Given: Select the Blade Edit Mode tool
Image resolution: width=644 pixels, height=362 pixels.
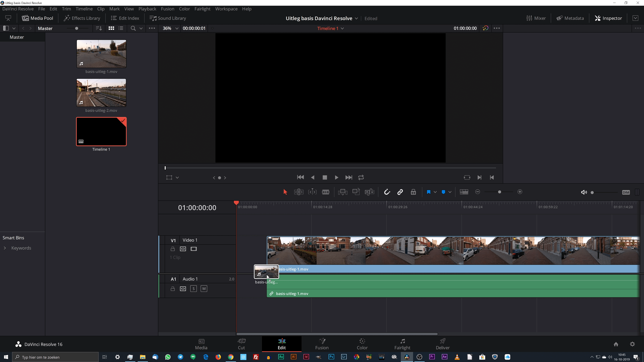Looking at the screenshot, I should pos(326,192).
